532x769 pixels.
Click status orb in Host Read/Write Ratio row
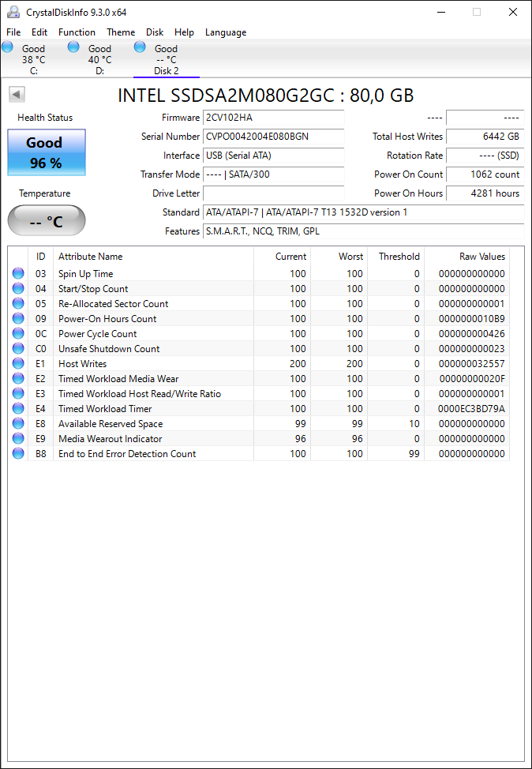click(18, 393)
